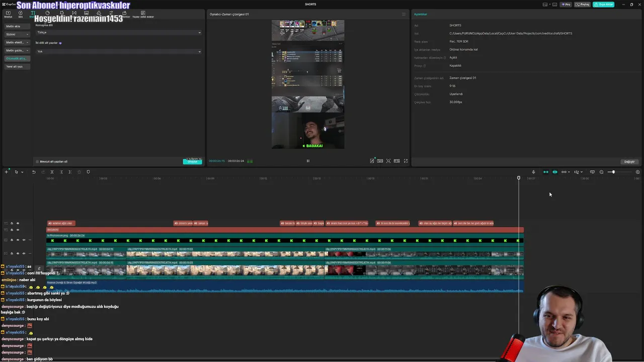Select the 'adamın ağzı ulan' subtitle clip
Screen dimensions: 644x362
pyautogui.click(x=61, y=223)
